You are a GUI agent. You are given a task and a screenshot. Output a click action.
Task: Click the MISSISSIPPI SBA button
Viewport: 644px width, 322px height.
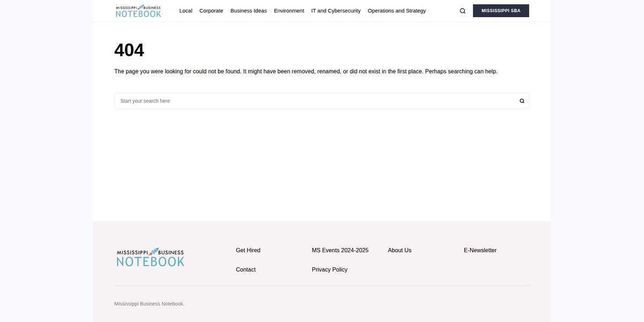point(501,11)
